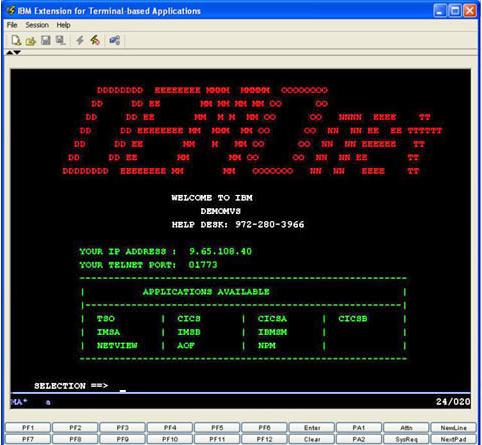This screenshot has width=482, height=445.
Task: Click the YOUR TELNET PORT label
Action: click(x=128, y=265)
